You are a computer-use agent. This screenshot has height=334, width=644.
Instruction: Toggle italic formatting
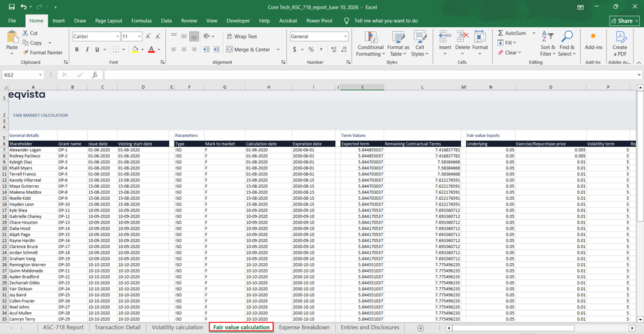click(87, 50)
